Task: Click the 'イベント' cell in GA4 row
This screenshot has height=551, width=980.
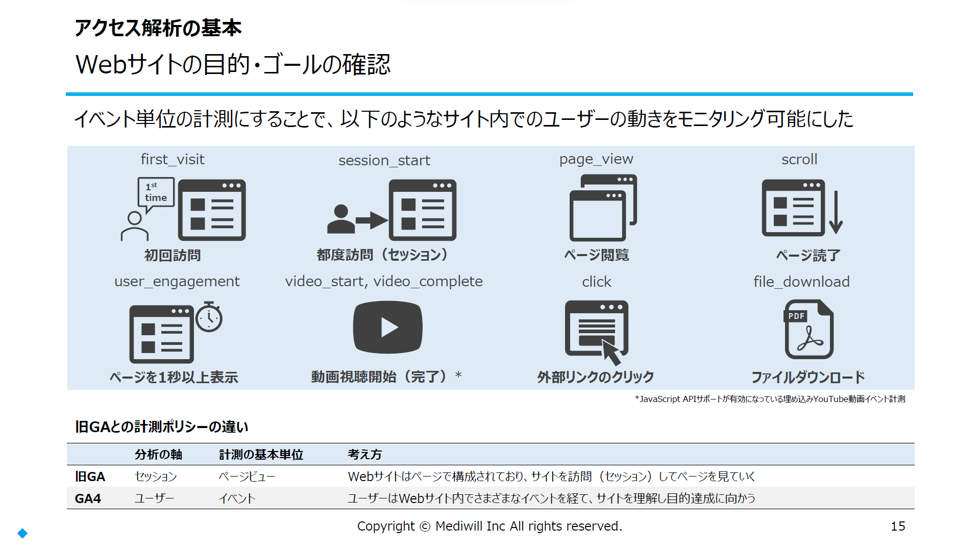Action: 237,498
